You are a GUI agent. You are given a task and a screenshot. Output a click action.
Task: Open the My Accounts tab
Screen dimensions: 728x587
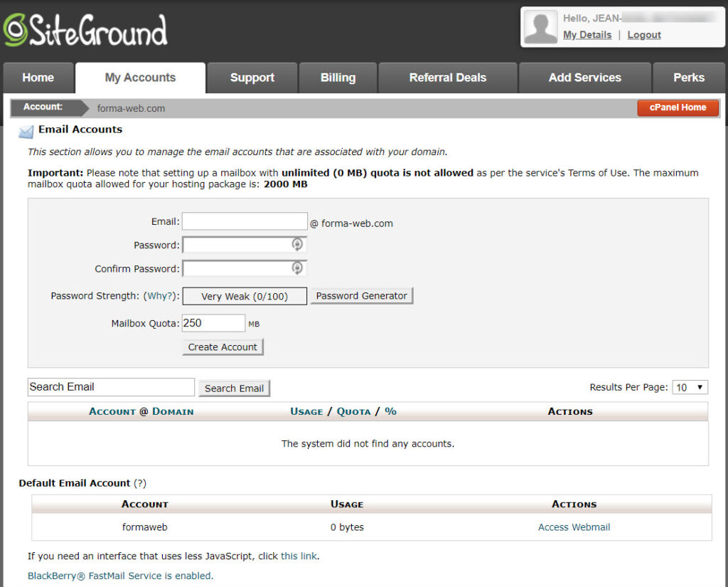coord(140,78)
